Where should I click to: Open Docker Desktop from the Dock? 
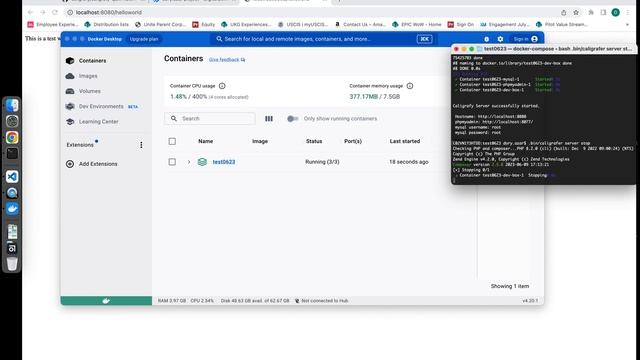[x=12, y=209]
